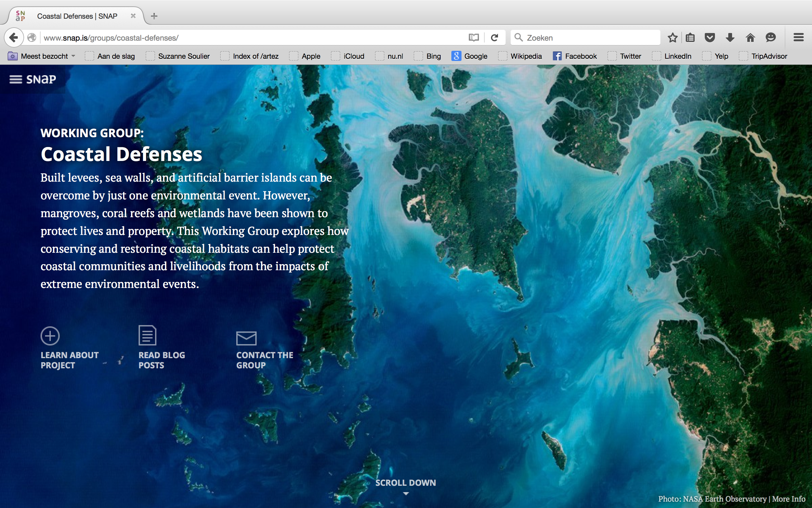The height and width of the screenshot is (508, 812).
Task: Go back with the browser back arrow
Action: click(14, 37)
